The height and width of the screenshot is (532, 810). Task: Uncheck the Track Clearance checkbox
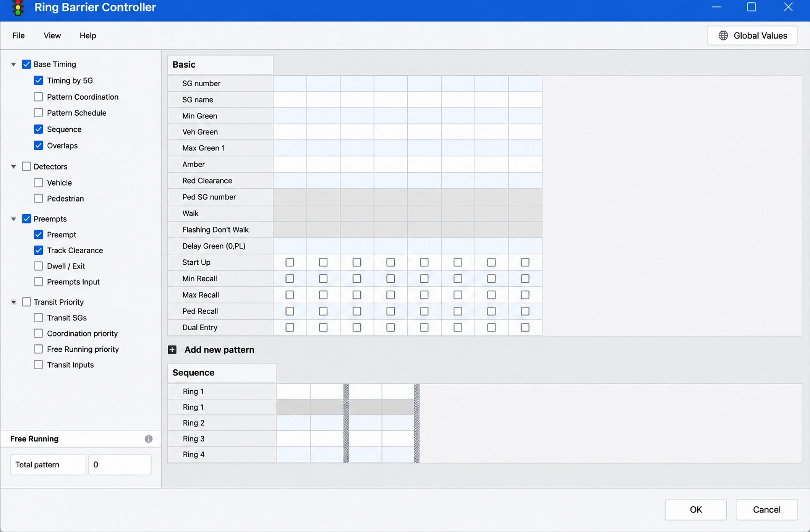pyautogui.click(x=38, y=251)
